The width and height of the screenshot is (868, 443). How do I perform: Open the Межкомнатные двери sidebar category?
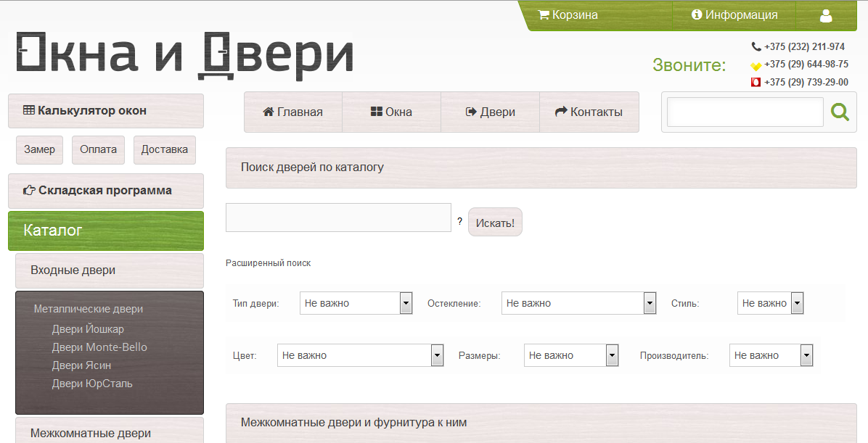tap(109, 431)
